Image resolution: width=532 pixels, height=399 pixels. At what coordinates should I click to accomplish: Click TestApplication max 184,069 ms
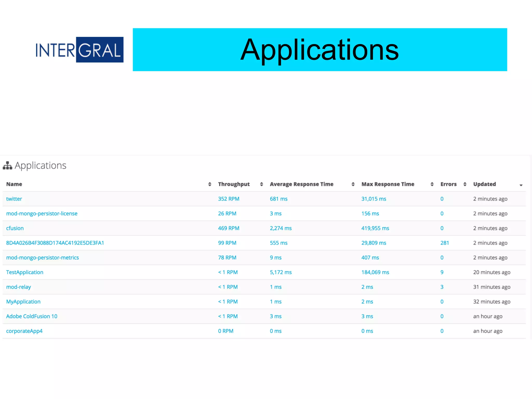375,272
